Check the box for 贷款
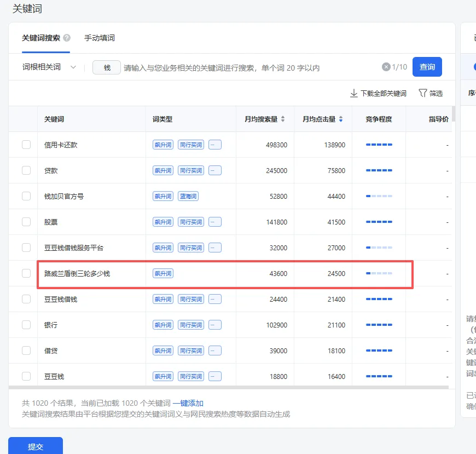This screenshot has height=454, width=476. pos(26,170)
